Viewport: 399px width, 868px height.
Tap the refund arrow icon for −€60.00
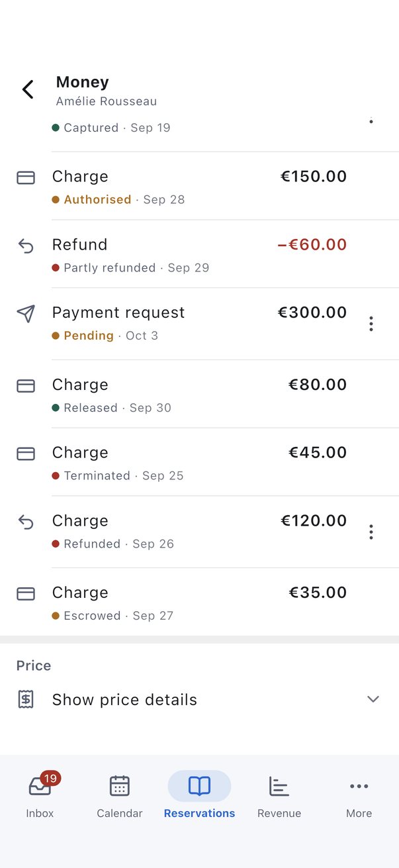pos(26,246)
